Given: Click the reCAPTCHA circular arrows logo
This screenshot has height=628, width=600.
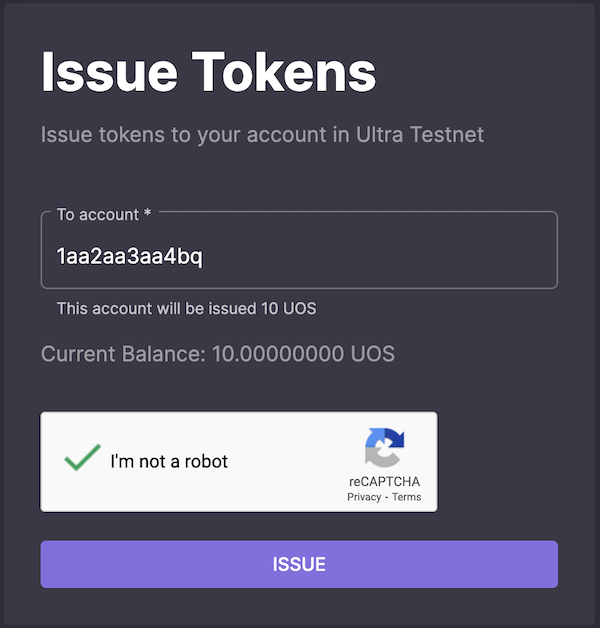Looking at the screenshot, I should click(385, 447).
